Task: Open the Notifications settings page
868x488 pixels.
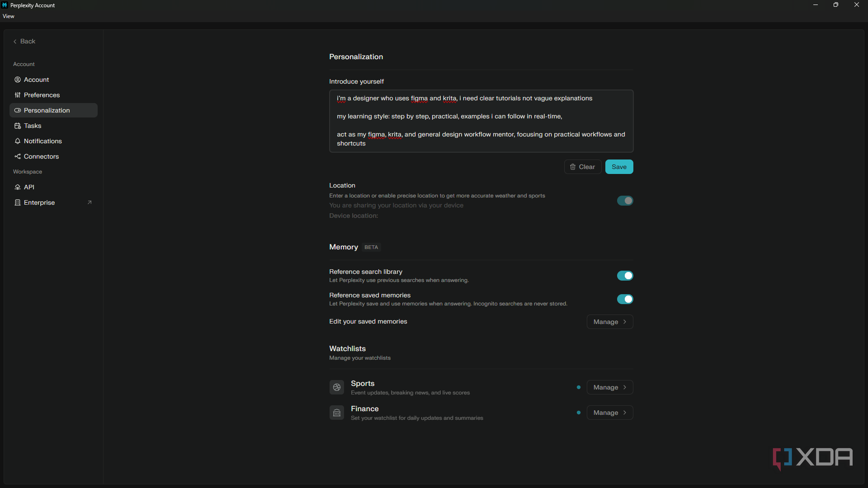Action: coord(53,141)
